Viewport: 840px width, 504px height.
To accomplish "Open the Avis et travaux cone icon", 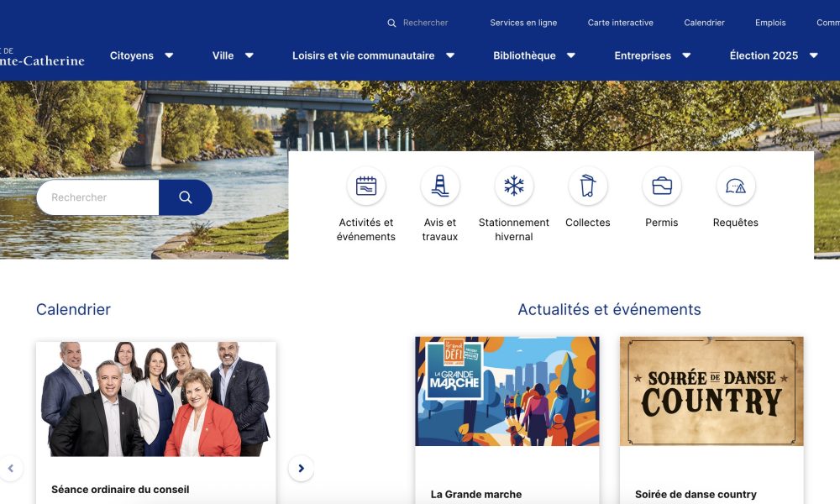I will [440, 186].
